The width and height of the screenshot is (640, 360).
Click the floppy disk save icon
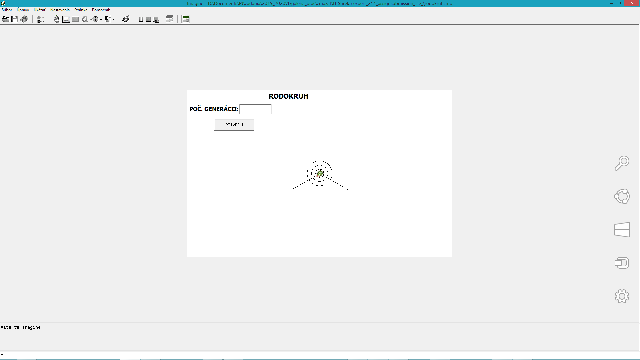14,19
